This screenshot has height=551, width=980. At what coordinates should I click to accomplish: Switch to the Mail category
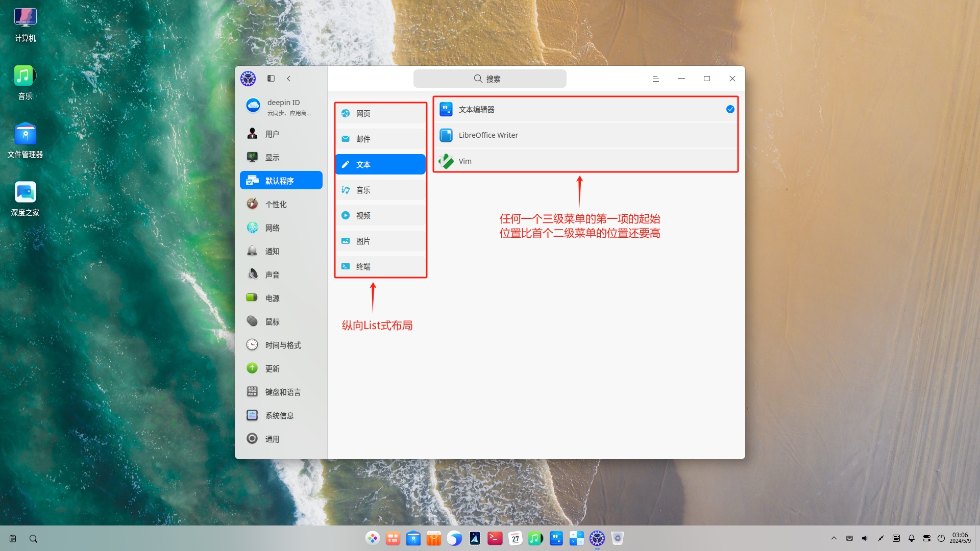380,139
